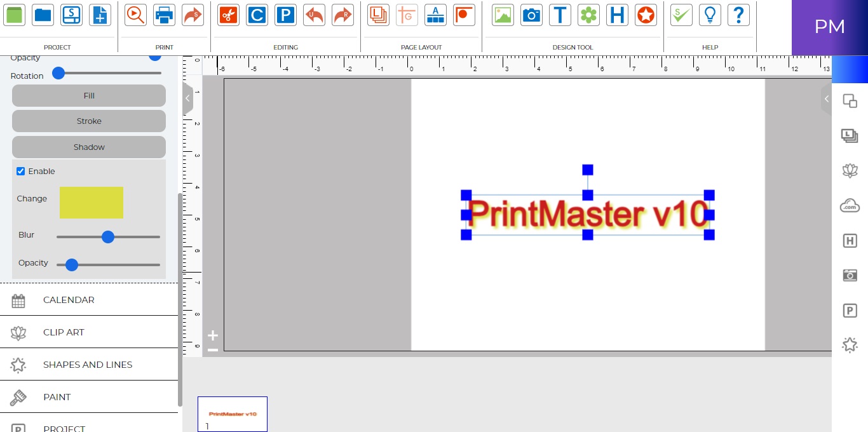
Task: Open the Project category at the bottom
Action: coord(89,424)
